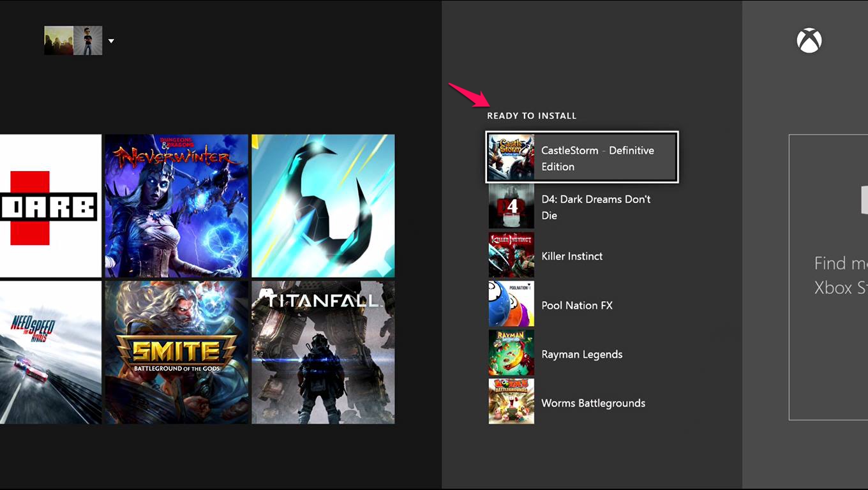Open the Find more Xbox Store panel
868x490 pixels.
828,277
